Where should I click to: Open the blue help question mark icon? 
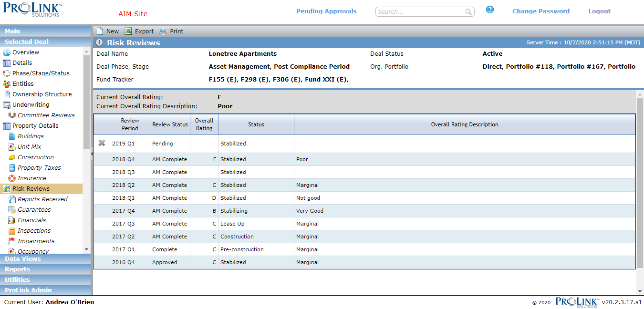pyautogui.click(x=490, y=10)
